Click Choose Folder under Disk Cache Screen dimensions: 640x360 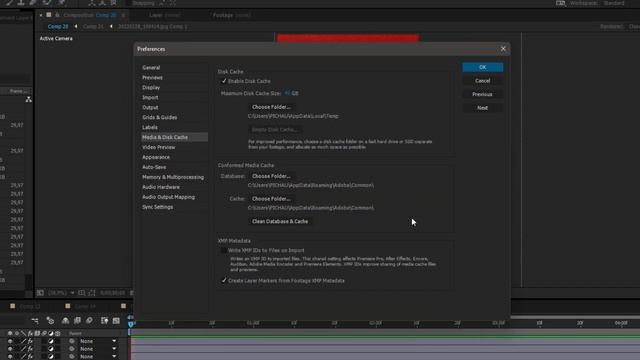(x=271, y=107)
